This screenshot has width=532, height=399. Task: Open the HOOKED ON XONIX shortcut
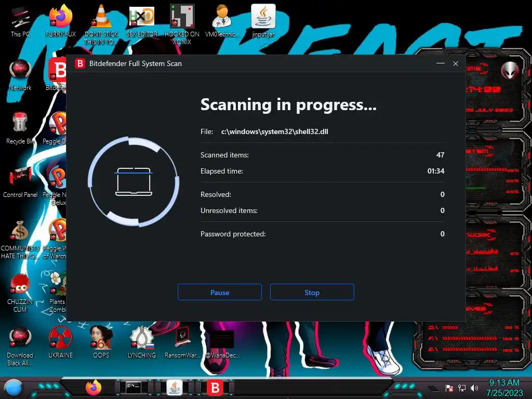pyautogui.click(x=182, y=24)
